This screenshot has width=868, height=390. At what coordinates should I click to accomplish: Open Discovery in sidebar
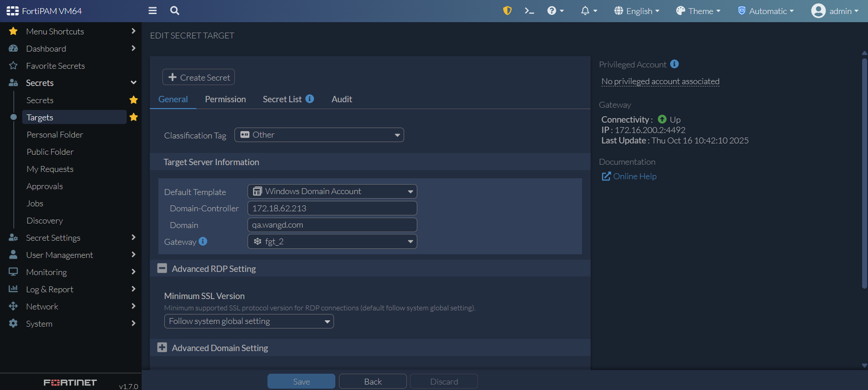point(44,220)
